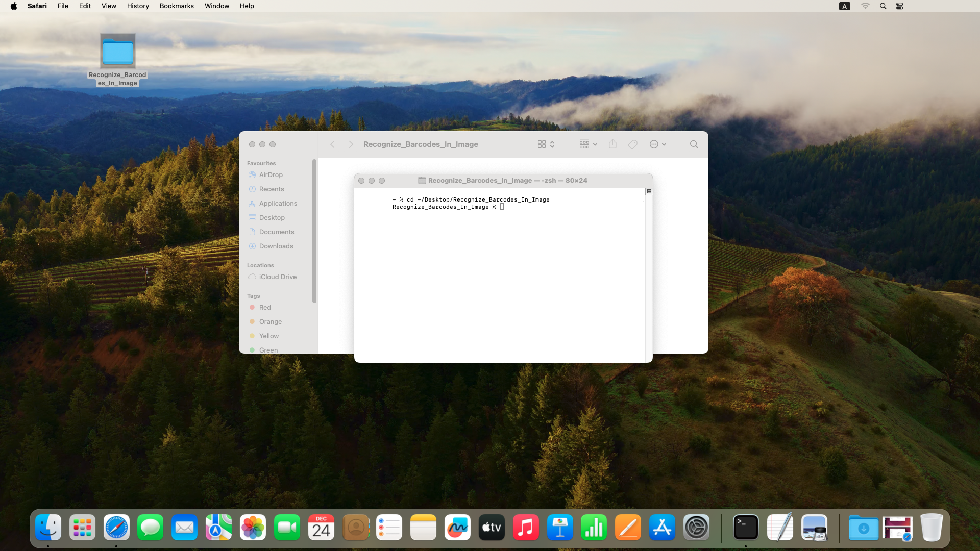This screenshot has width=980, height=551.
Task: Select the Orange tag in sidebar
Action: [x=270, y=321]
